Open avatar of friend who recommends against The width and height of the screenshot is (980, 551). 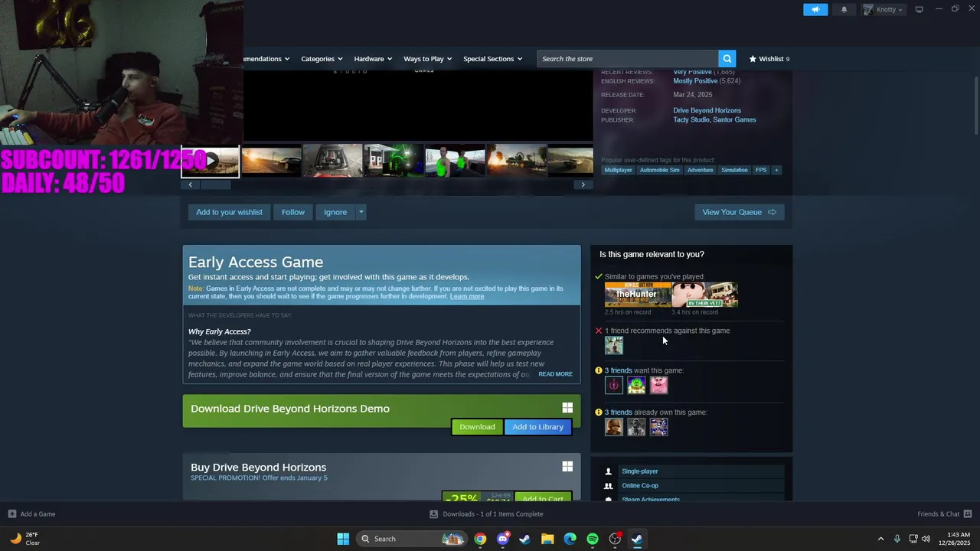click(614, 346)
